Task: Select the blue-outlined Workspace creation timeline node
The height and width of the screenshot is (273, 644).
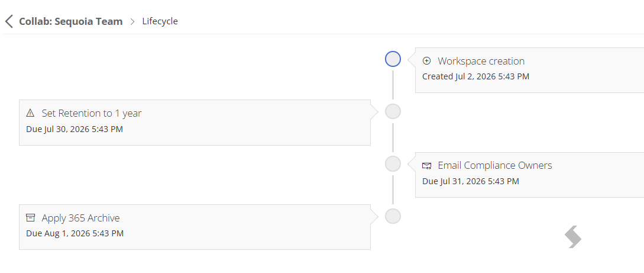Action: [x=393, y=59]
